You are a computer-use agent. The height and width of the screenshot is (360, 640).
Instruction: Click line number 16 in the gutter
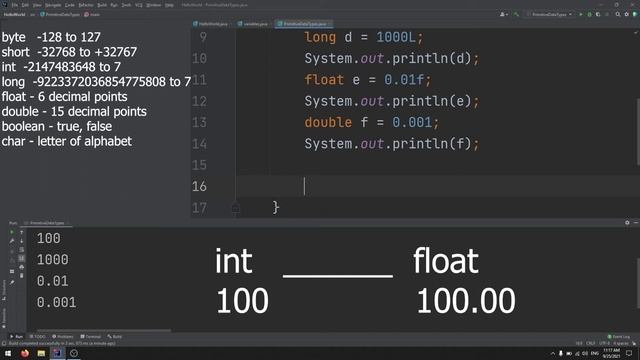(199, 187)
